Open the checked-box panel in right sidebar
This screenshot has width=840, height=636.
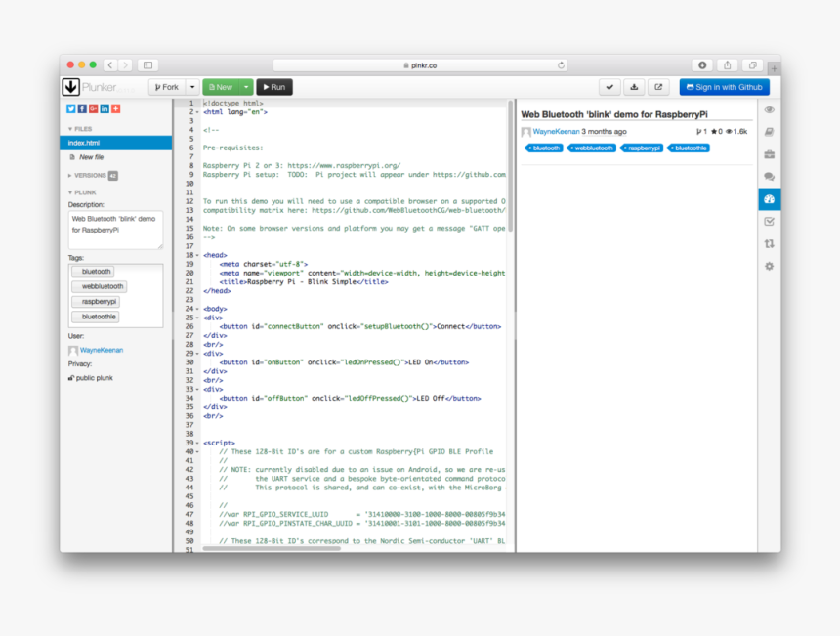[770, 222]
